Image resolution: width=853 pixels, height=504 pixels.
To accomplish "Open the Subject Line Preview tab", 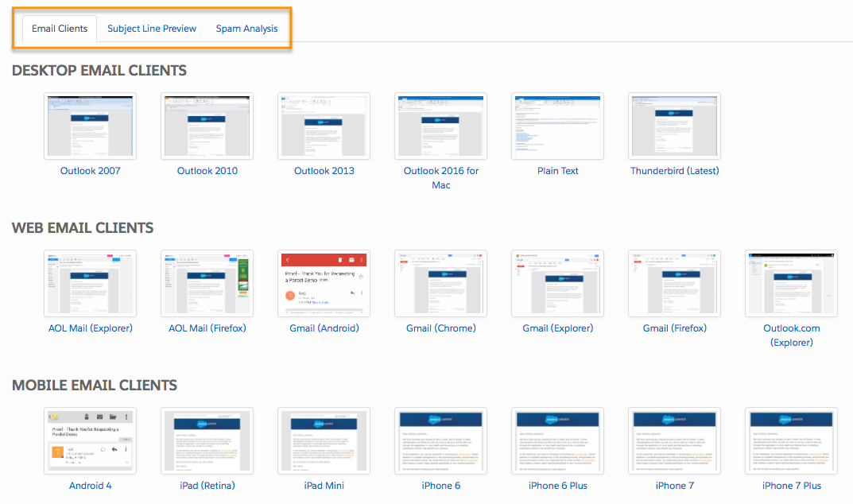I will click(x=152, y=29).
